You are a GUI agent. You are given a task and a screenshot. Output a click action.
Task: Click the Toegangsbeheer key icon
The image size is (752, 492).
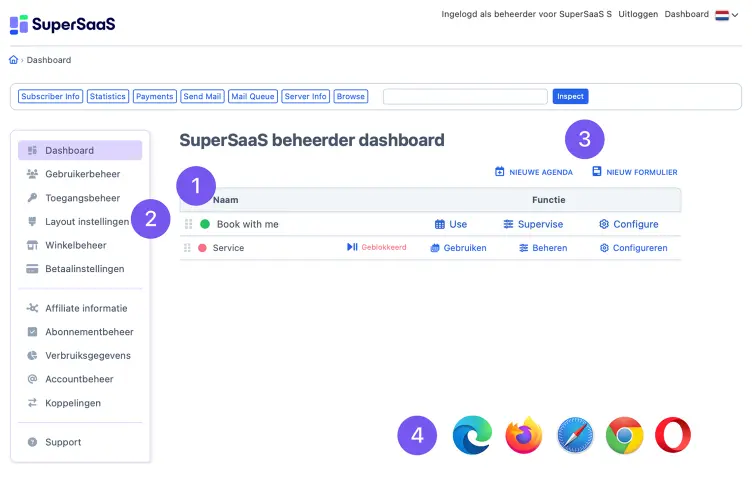pyautogui.click(x=32, y=198)
